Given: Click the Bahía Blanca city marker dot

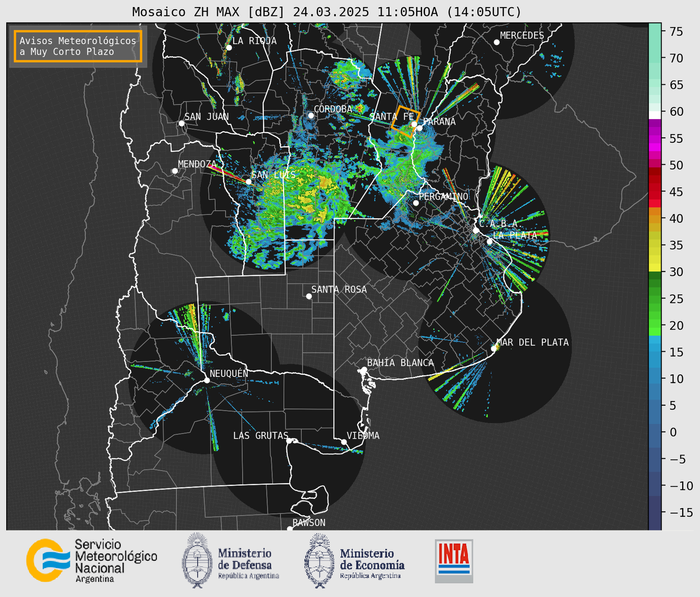Looking at the screenshot, I should (364, 369).
